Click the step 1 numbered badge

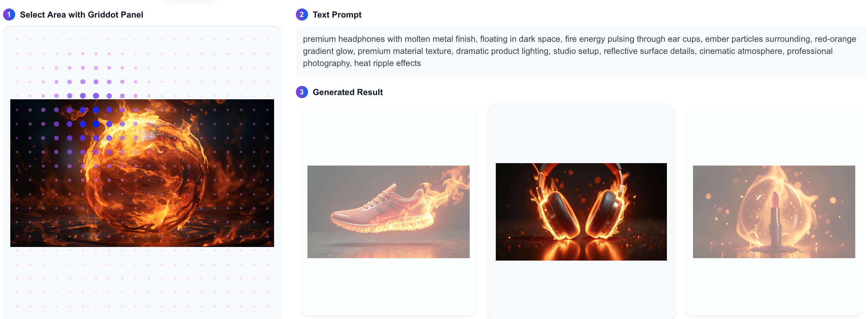[x=8, y=15]
